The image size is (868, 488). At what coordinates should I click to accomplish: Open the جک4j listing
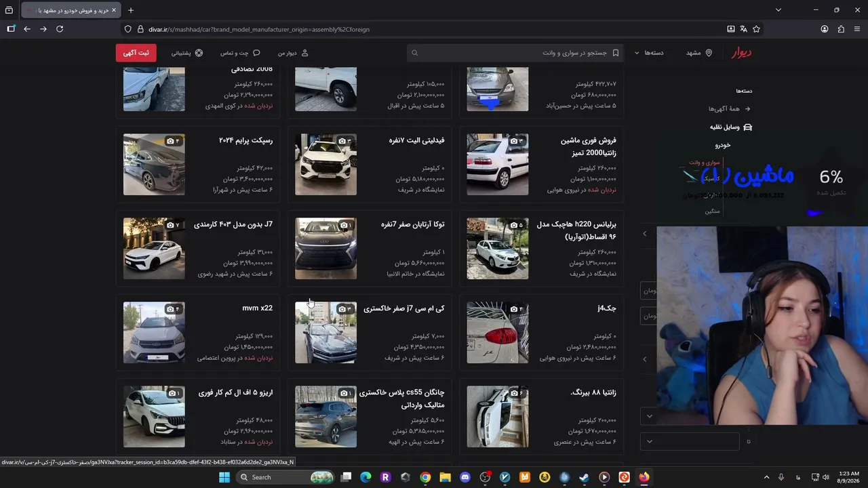click(541, 333)
